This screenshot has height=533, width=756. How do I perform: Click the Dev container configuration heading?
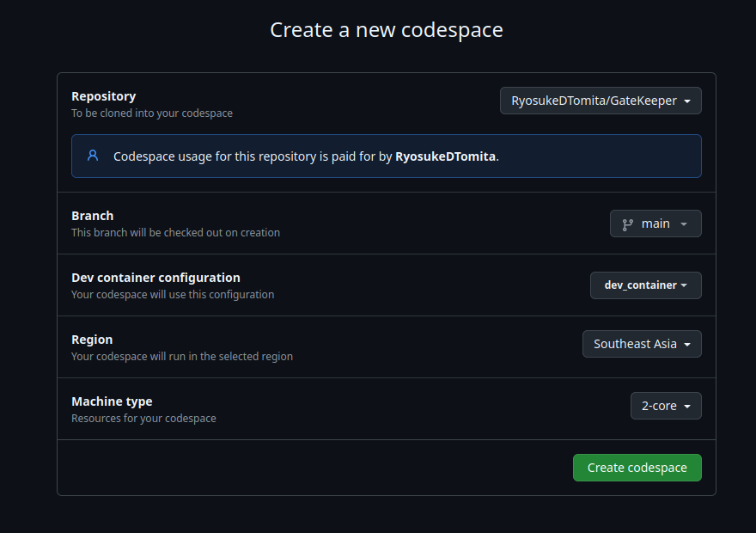pos(155,277)
